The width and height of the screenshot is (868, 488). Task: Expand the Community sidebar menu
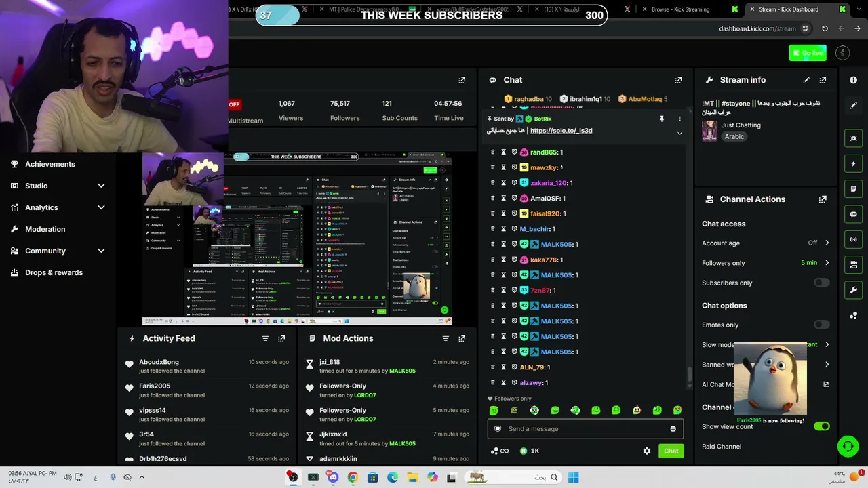point(101,251)
